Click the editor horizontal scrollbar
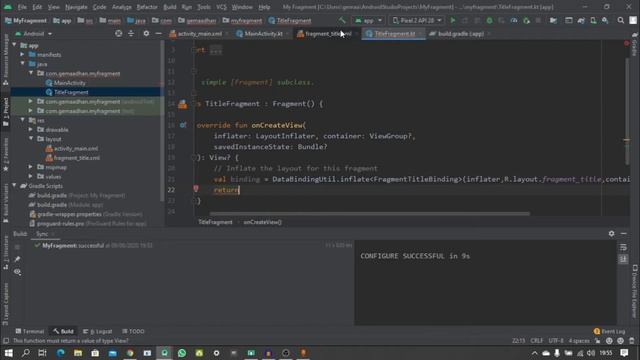This screenshot has width=640, height=360. point(370,213)
